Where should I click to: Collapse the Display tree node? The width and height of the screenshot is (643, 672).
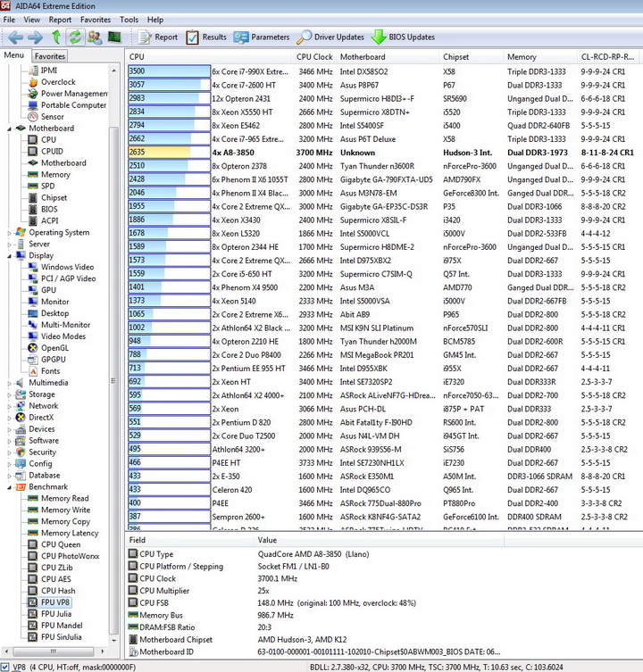tap(10, 256)
